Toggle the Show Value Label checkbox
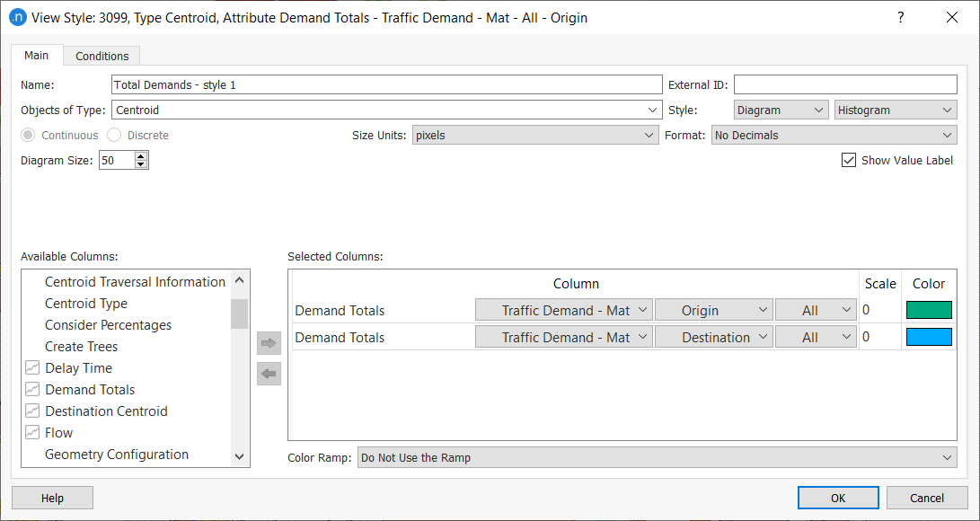Image resolution: width=980 pixels, height=521 pixels. tap(848, 161)
